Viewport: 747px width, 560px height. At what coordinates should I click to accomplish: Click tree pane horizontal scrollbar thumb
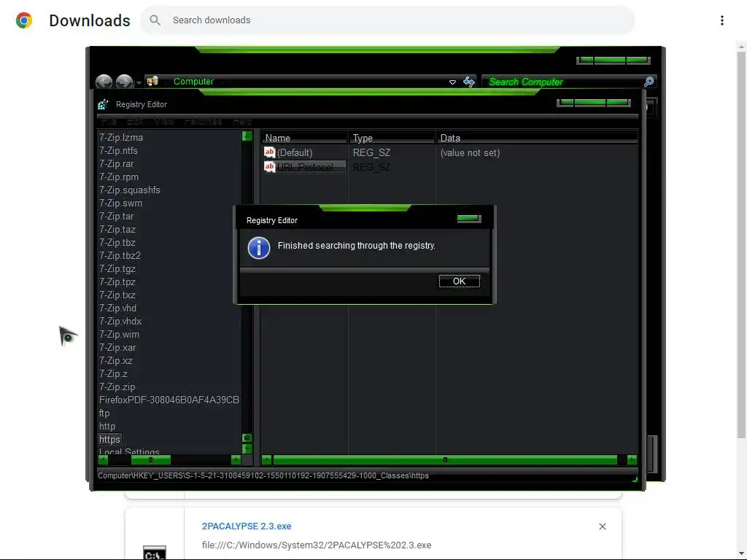click(x=150, y=460)
